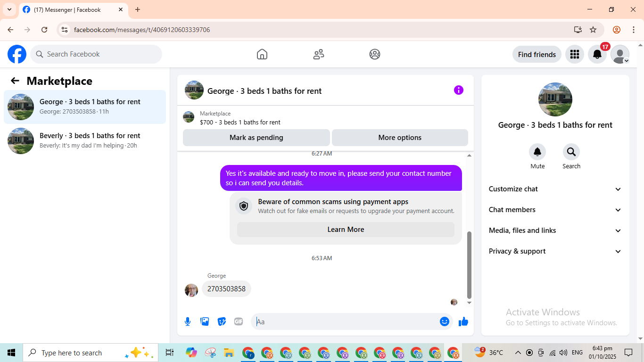Open Task View on the taskbar
The height and width of the screenshot is (362, 644).
pos(170,353)
